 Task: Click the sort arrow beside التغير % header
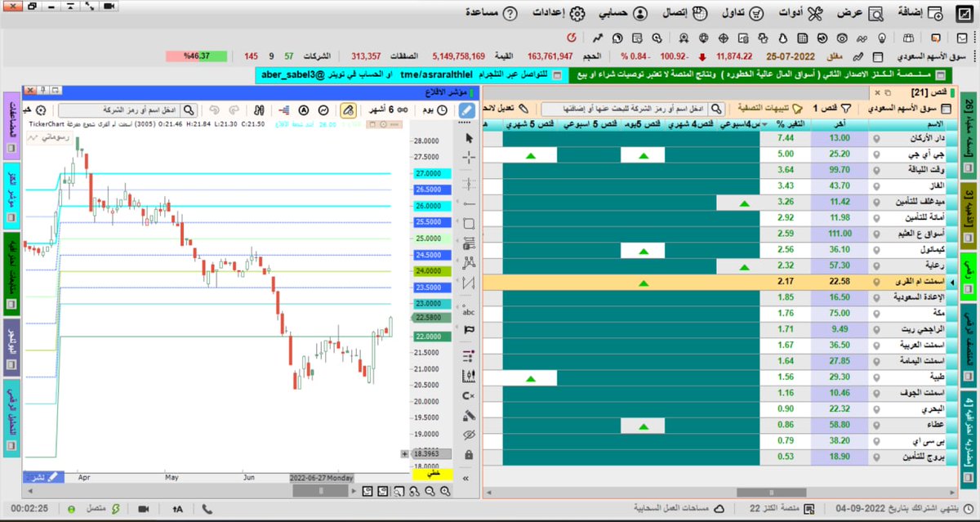764,124
